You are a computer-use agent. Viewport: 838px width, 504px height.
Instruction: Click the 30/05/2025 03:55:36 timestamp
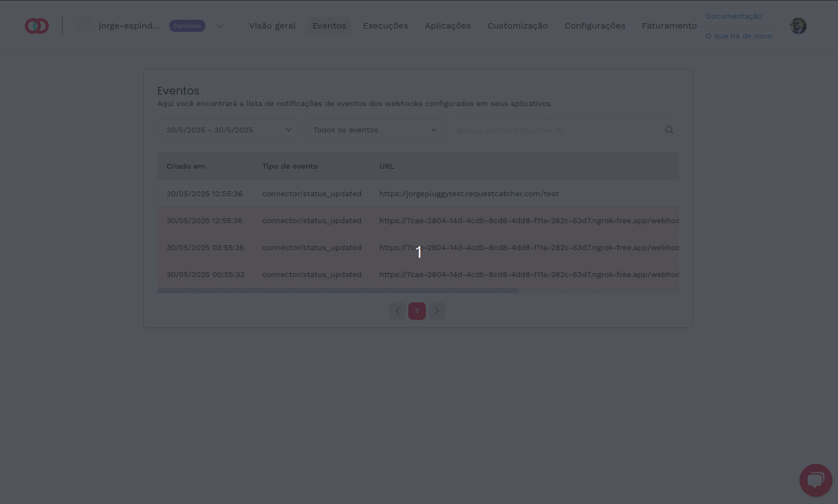click(205, 247)
